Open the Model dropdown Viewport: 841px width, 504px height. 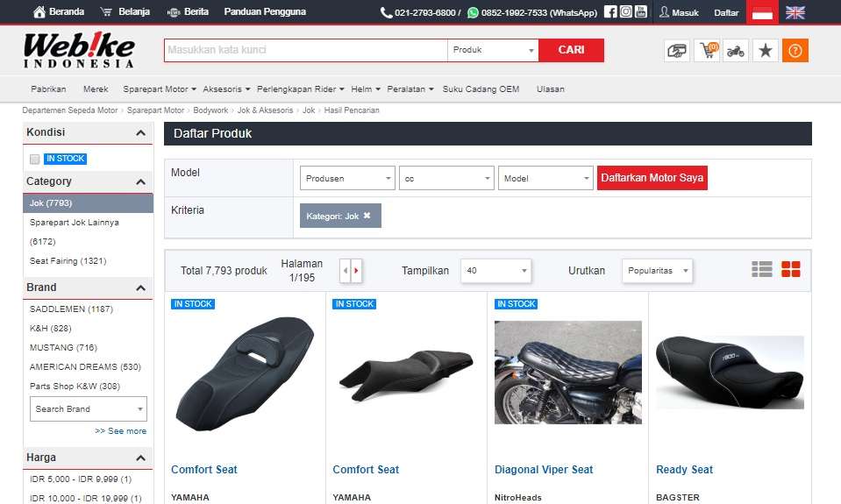tap(545, 178)
